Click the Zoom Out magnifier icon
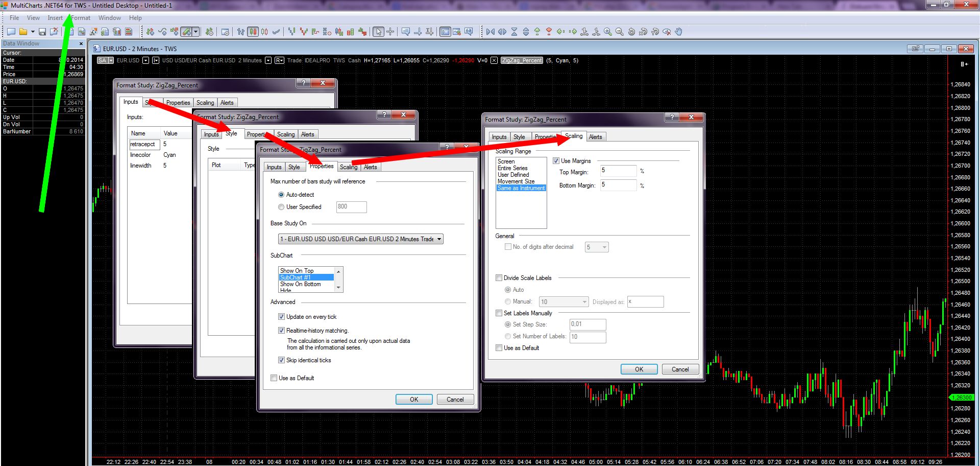The width and height of the screenshot is (980, 466). coord(620,32)
